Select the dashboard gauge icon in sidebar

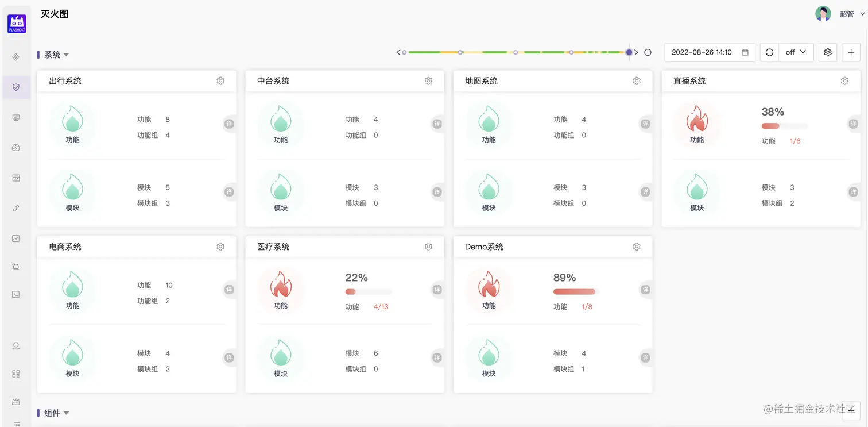(x=16, y=147)
